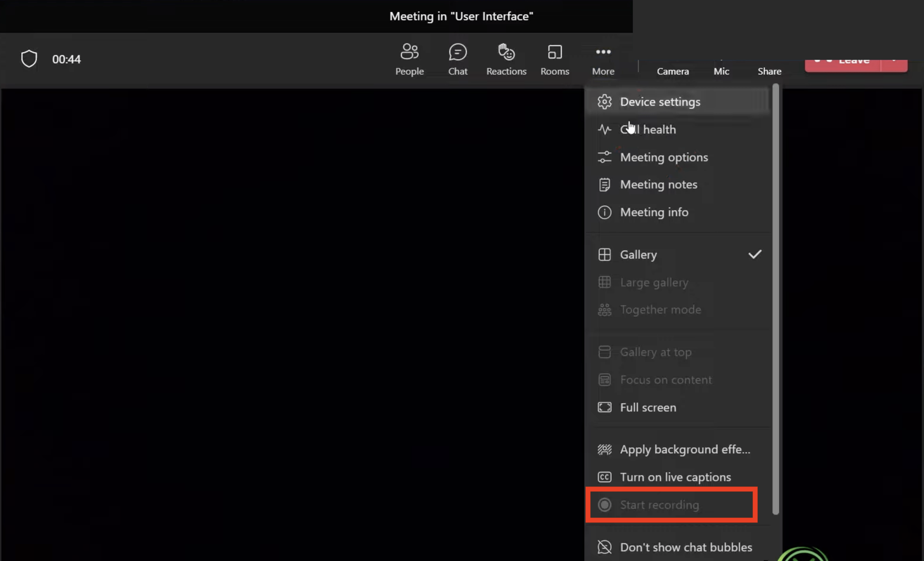Screen dimensions: 924x561
Task: Switch to Large gallery view
Action: (677, 282)
